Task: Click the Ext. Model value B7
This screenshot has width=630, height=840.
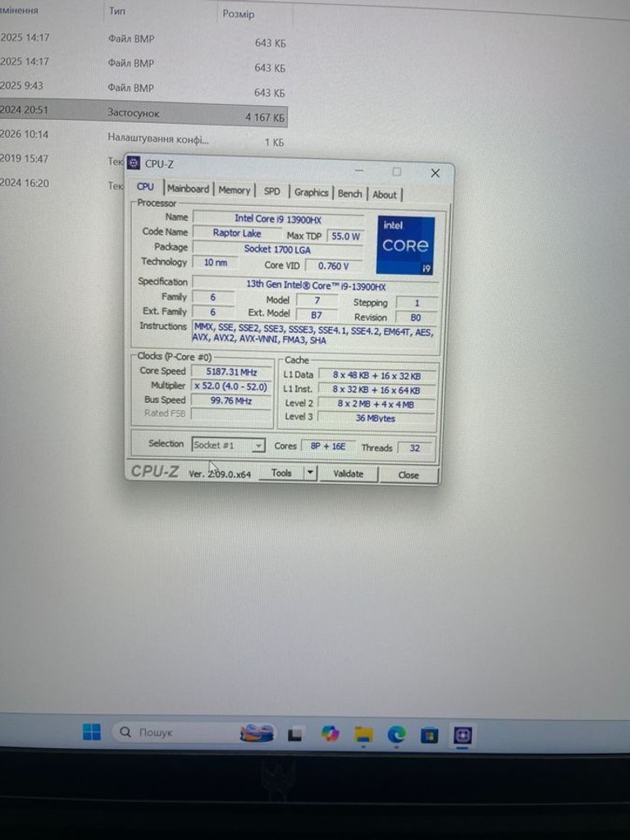Action: point(317,315)
